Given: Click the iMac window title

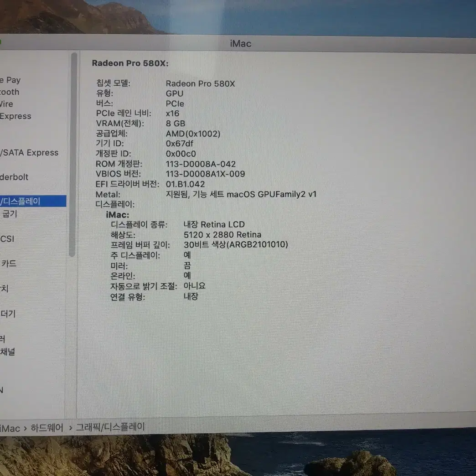Looking at the screenshot, I should coord(240,44).
